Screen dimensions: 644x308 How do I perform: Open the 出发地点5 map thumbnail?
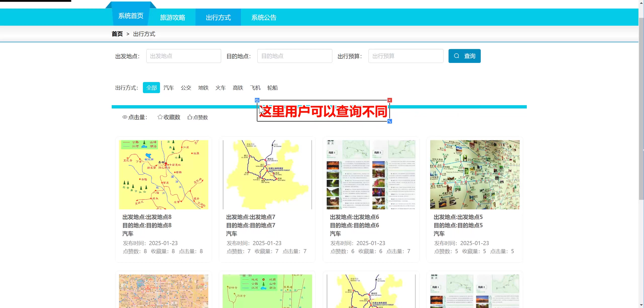pyautogui.click(x=475, y=175)
